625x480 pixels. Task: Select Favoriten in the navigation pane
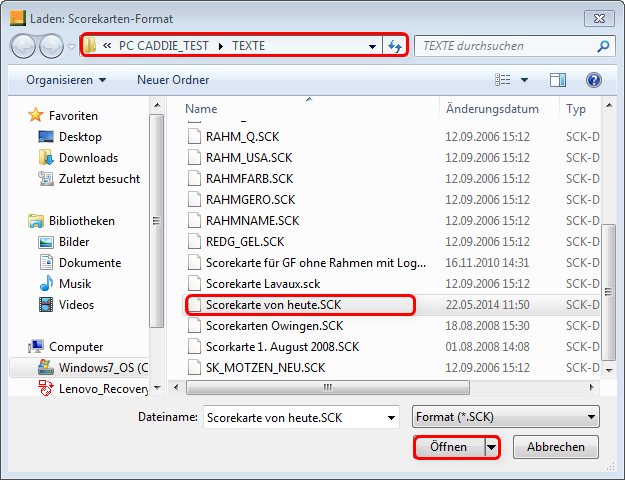point(73,116)
